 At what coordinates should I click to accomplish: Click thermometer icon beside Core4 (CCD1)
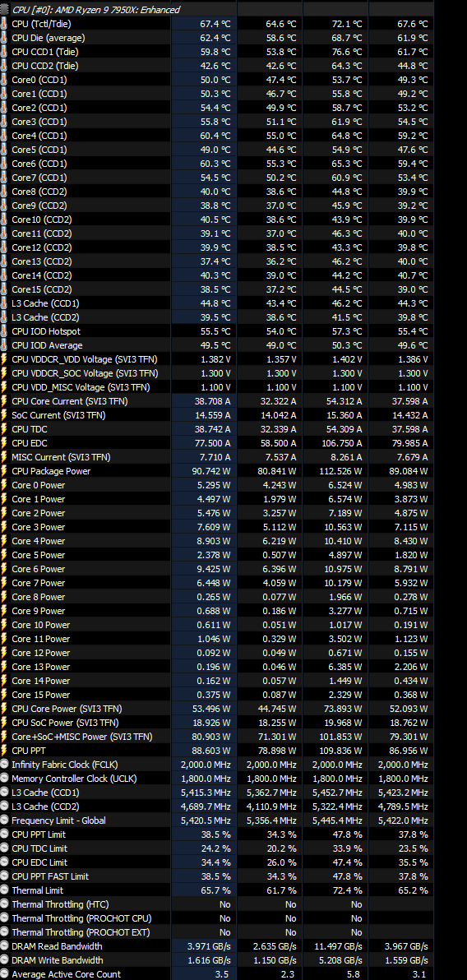click(4, 136)
